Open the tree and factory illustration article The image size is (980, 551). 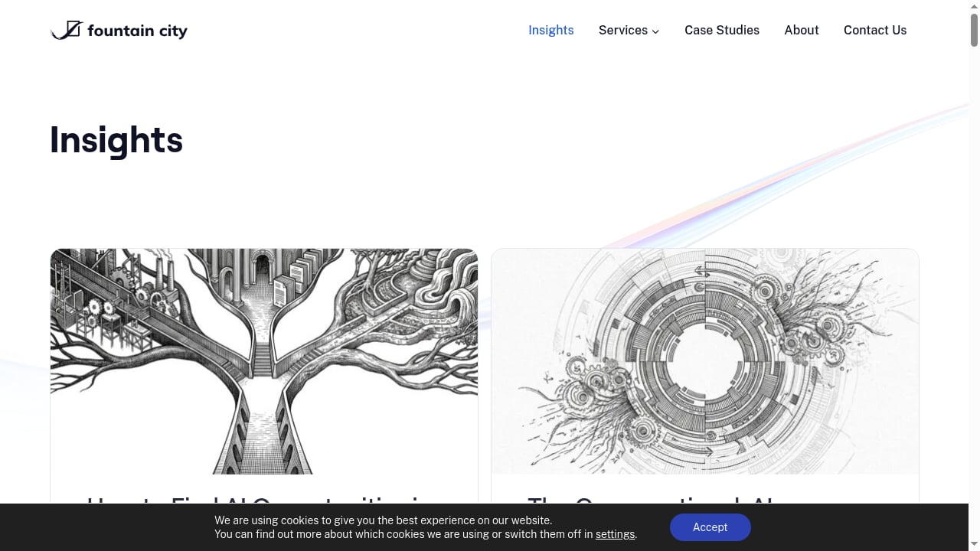(x=264, y=361)
